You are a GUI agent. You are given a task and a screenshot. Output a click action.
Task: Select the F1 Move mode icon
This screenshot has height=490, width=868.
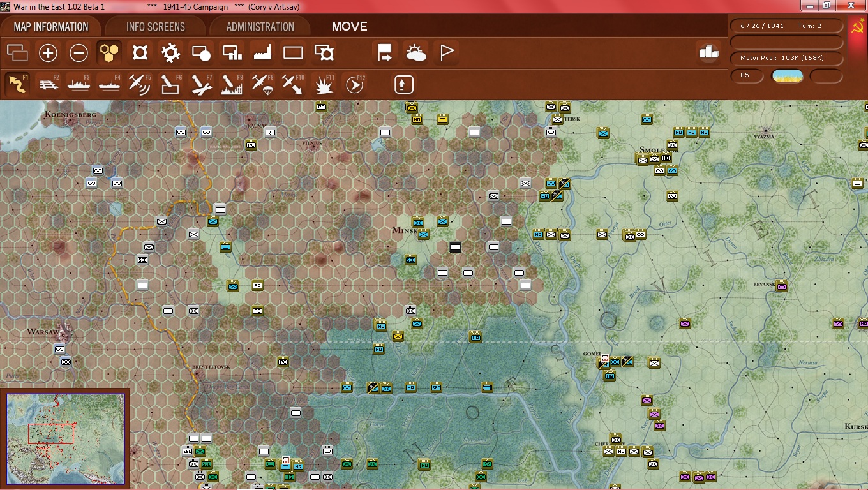coord(18,84)
